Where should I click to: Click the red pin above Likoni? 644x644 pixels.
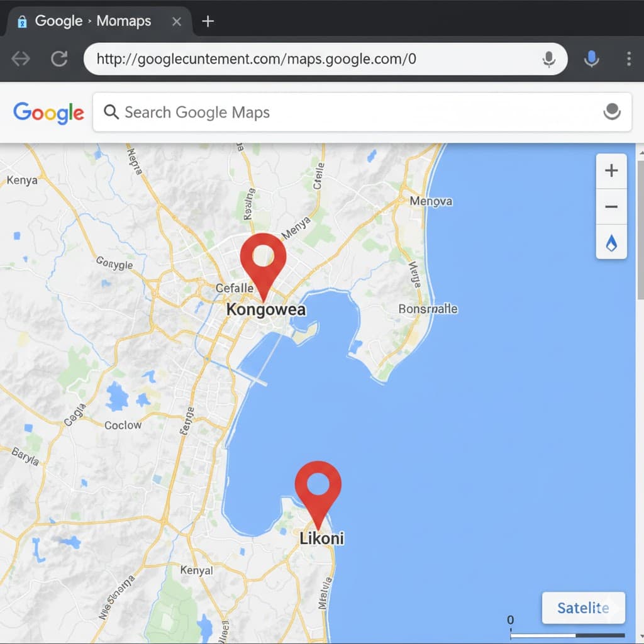[x=318, y=487]
